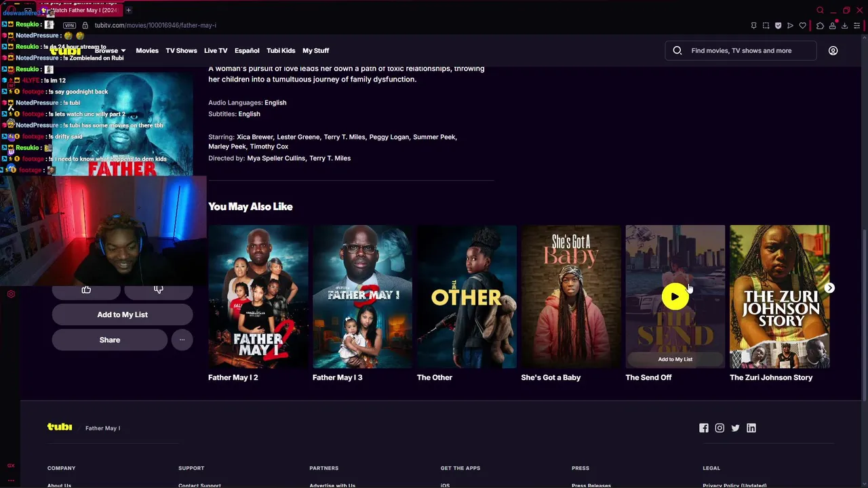Click Add to My List on The Send Off
The image size is (868, 488).
coord(675,359)
